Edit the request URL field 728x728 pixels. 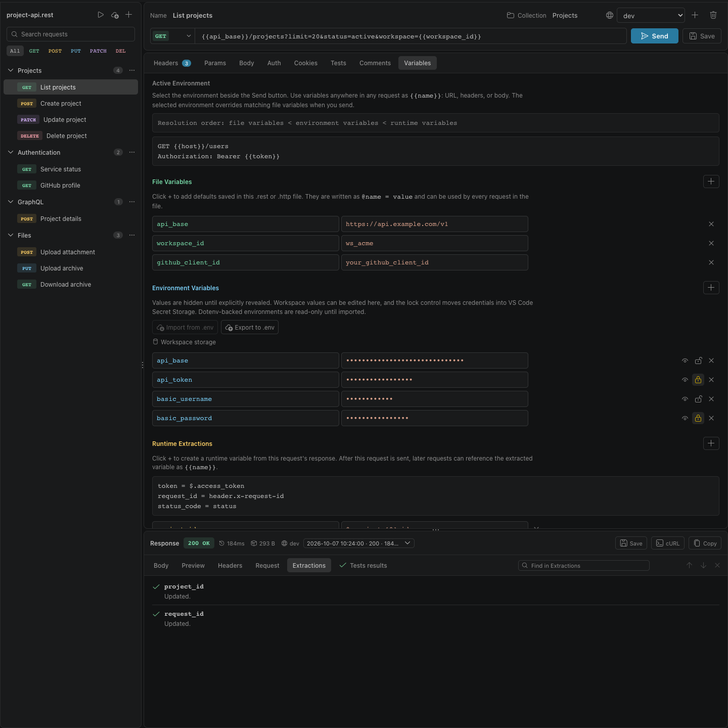411,36
